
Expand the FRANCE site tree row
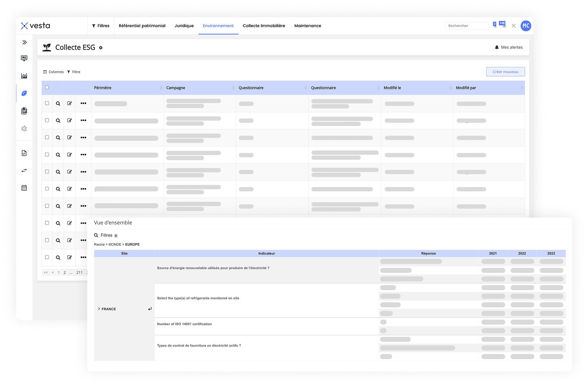(x=99, y=309)
